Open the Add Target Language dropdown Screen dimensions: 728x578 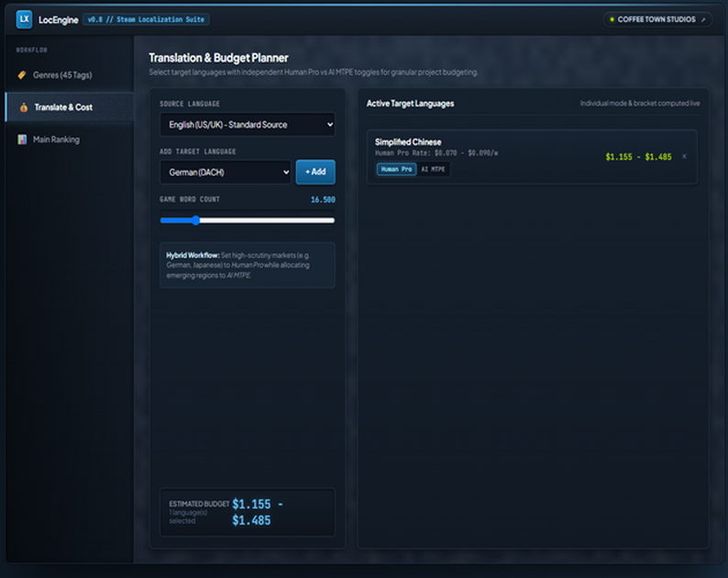(x=226, y=172)
